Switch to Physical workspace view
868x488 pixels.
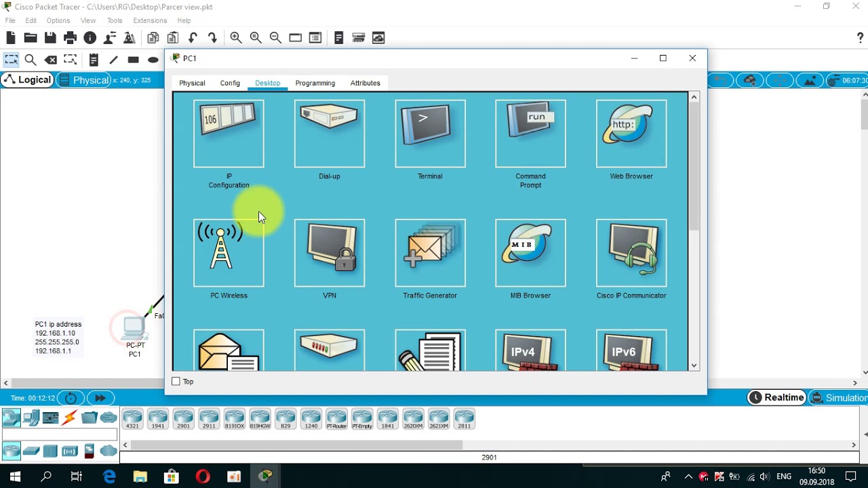(x=83, y=80)
